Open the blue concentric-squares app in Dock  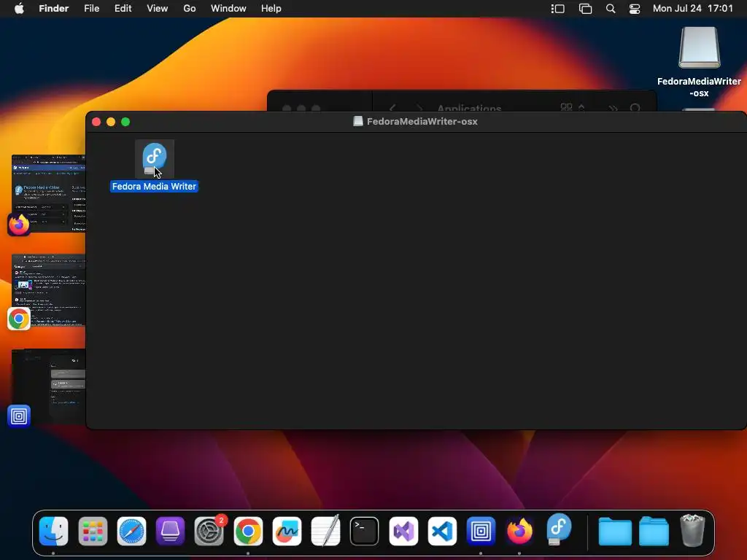481,531
